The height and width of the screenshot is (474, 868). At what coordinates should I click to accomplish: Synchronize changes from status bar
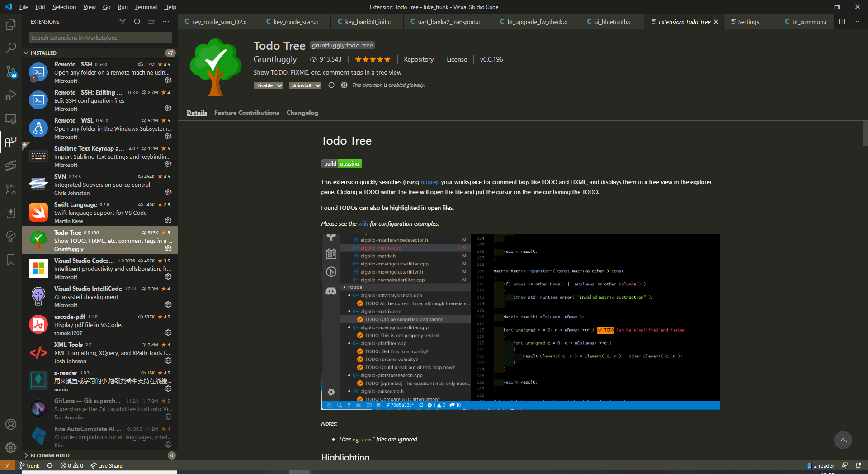[50, 465]
